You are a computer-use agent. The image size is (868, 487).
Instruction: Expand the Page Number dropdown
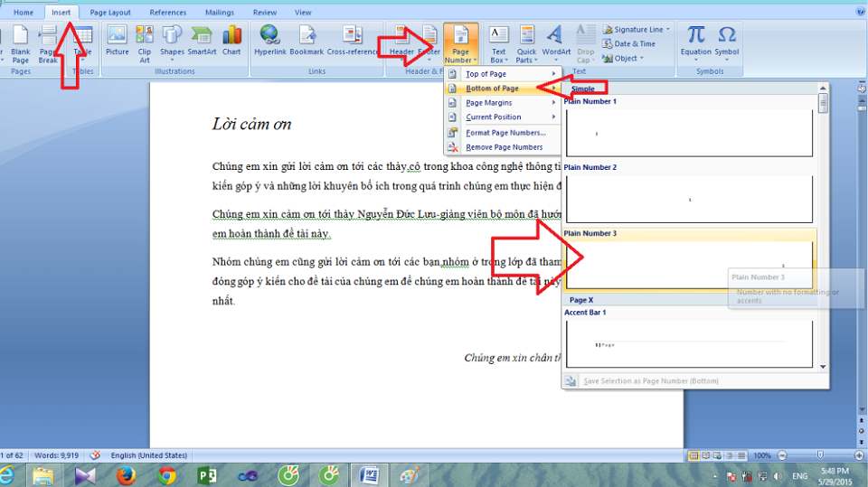point(460,56)
